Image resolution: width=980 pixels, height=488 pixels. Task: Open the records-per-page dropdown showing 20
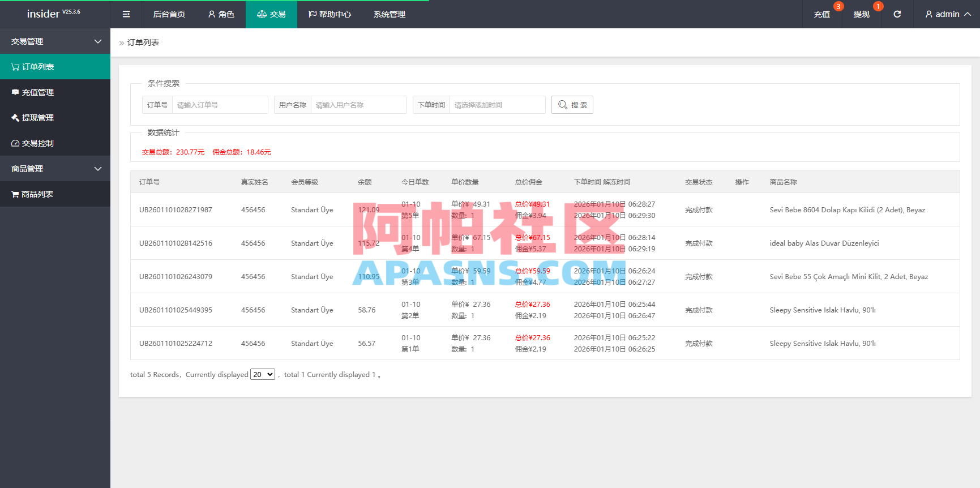pyautogui.click(x=263, y=374)
